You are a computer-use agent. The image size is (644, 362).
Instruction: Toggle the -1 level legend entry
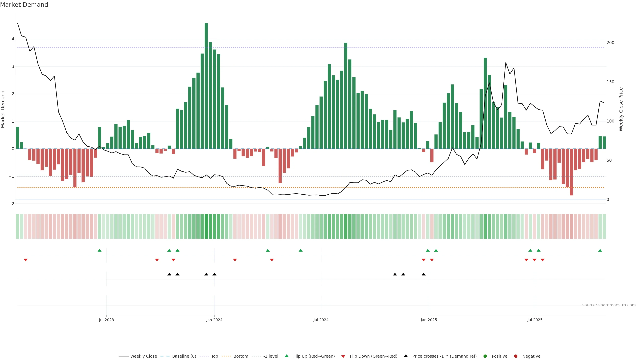click(271, 356)
